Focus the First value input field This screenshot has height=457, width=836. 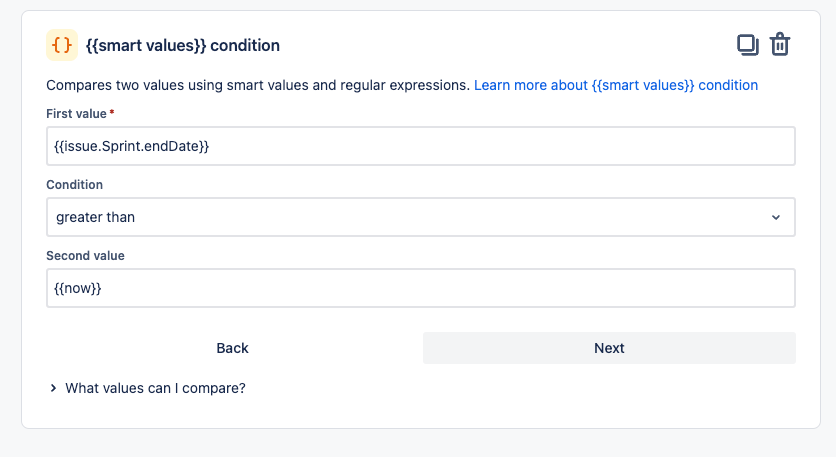[x=421, y=146]
